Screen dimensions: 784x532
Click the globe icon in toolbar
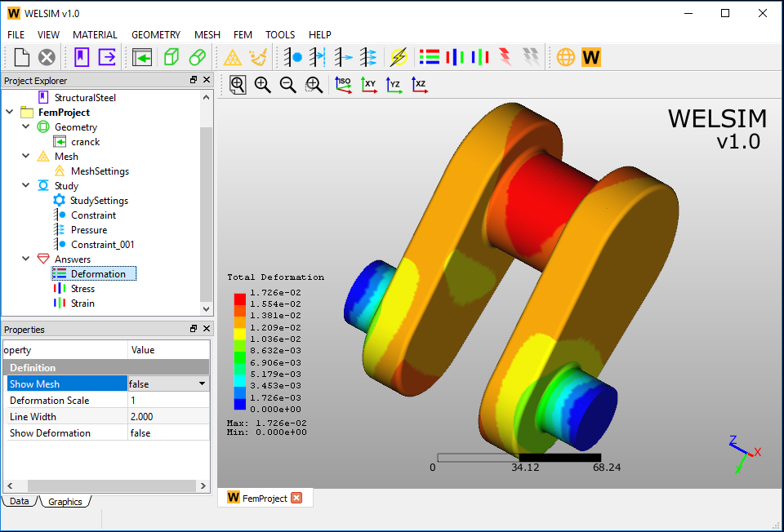pos(565,57)
